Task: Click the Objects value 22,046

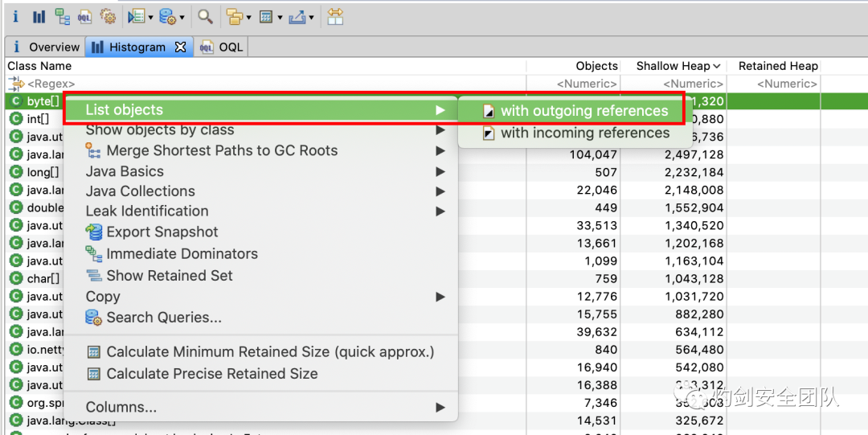Action: (596, 190)
